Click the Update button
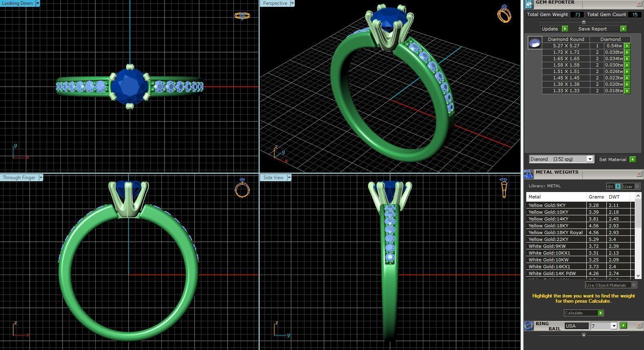This screenshot has width=644, height=350. pyautogui.click(x=550, y=29)
